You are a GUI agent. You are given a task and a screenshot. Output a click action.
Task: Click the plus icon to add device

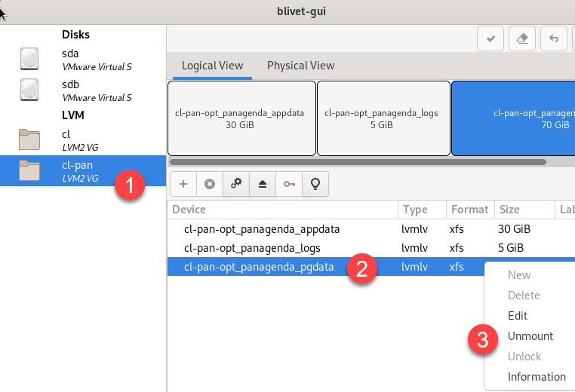(x=183, y=184)
